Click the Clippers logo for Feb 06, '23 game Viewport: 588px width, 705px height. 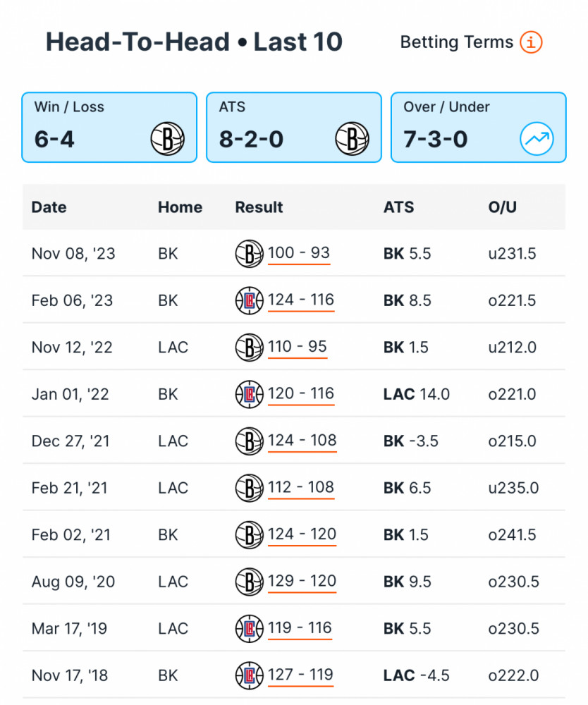point(249,300)
